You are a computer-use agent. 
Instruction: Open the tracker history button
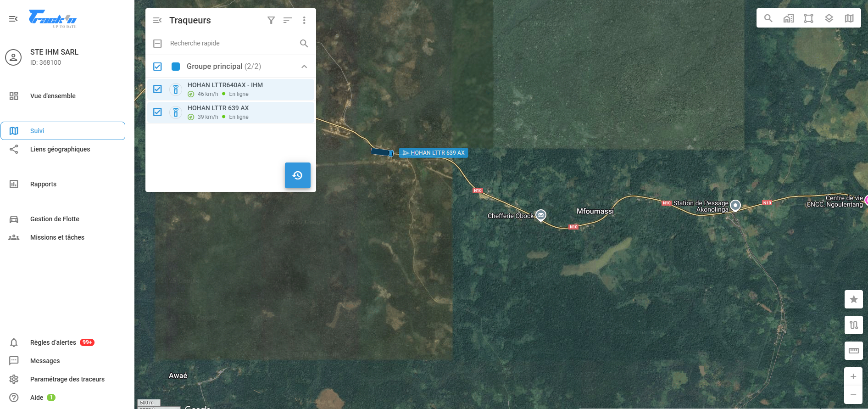(x=298, y=175)
